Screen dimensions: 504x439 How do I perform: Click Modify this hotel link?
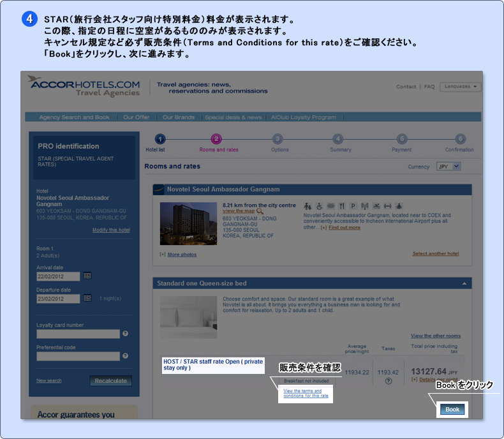tap(111, 230)
